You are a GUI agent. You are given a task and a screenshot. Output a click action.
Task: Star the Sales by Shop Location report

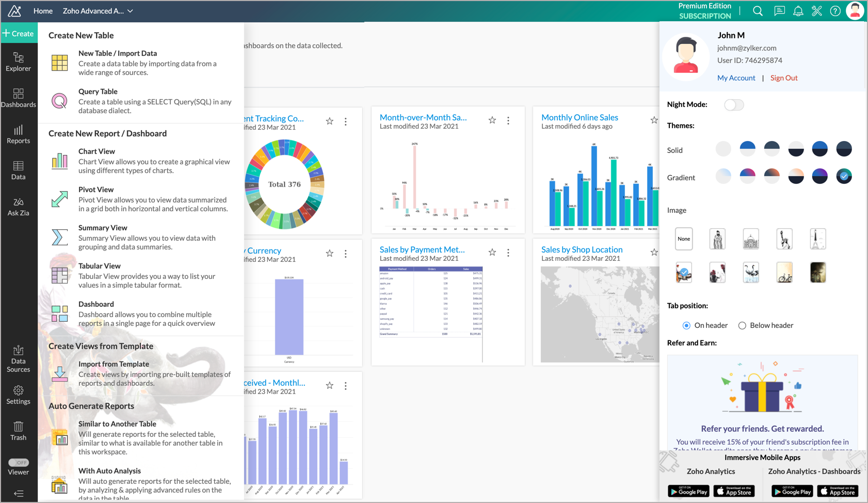pos(654,253)
